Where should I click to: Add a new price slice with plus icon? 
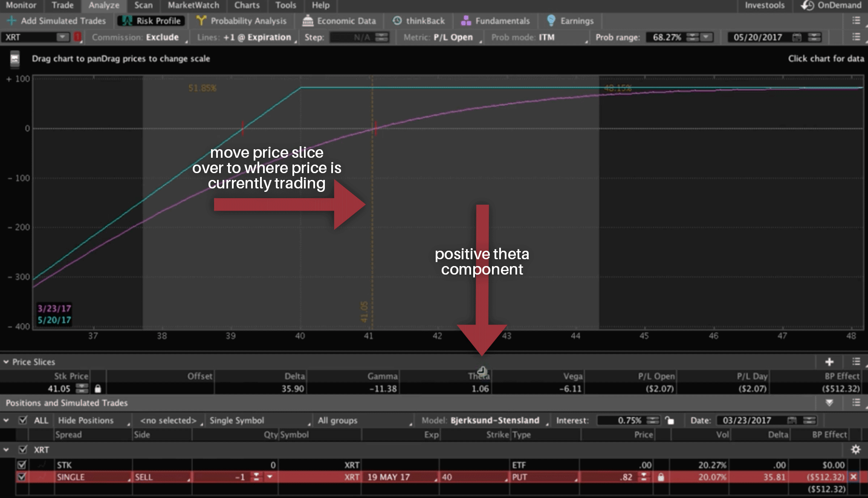point(829,362)
